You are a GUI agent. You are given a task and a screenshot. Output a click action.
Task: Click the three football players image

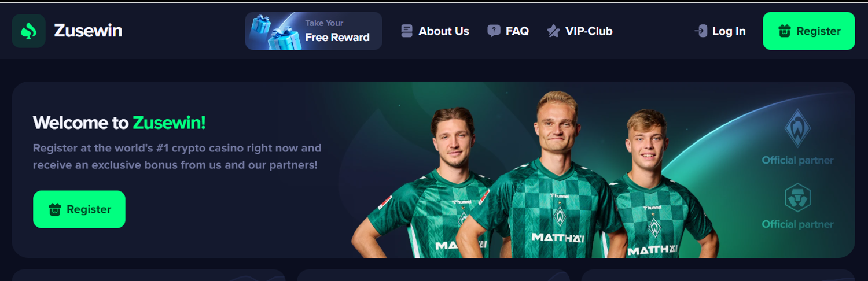tap(535, 174)
